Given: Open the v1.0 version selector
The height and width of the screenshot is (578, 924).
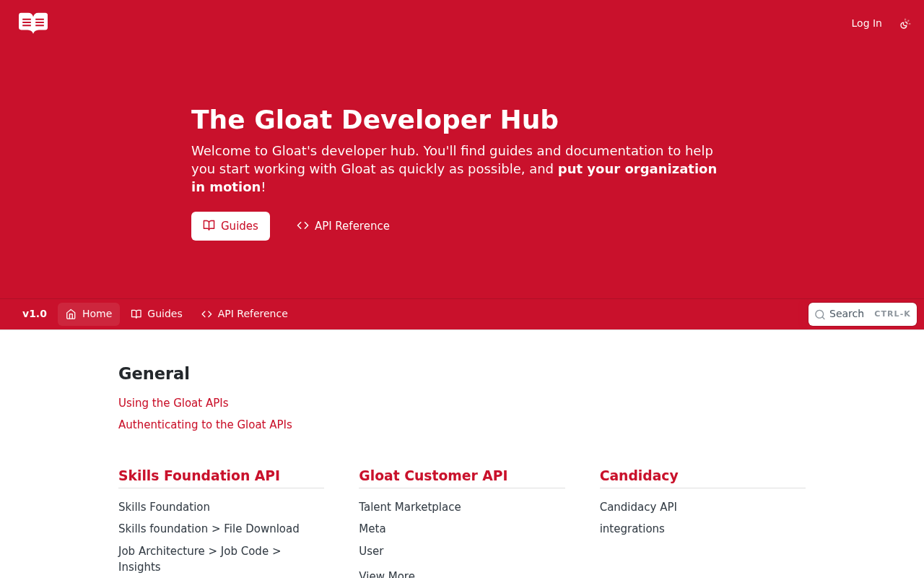Looking at the screenshot, I should pos(35,314).
